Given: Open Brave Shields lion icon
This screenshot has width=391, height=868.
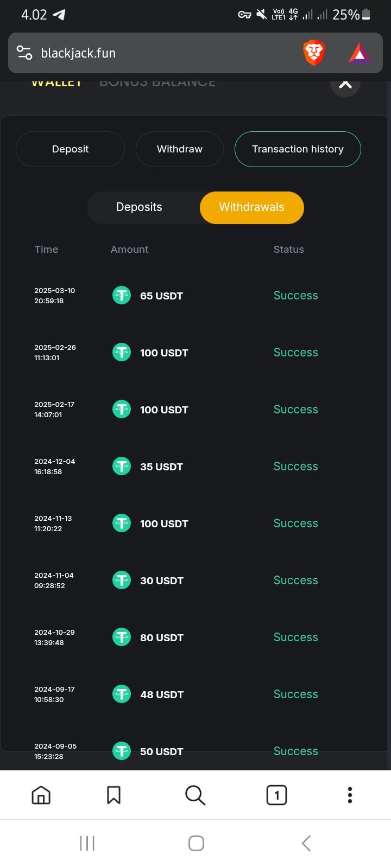Looking at the screenshot, I should [313, 53].
